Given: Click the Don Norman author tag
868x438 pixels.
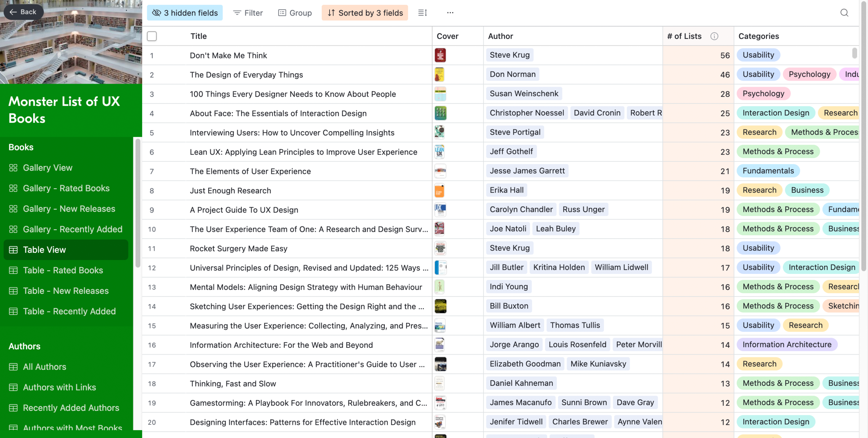Looking at the screenshot, I should [513, 74].
